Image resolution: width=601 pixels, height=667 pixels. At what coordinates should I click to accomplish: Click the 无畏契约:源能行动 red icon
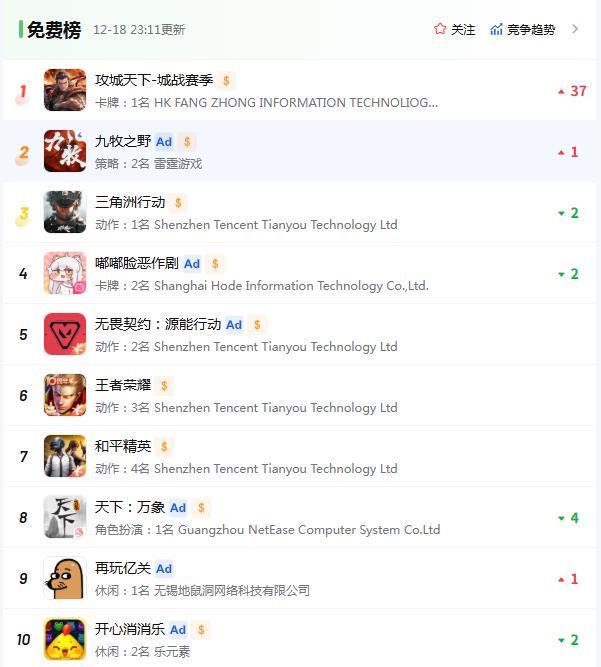(65, 334)
